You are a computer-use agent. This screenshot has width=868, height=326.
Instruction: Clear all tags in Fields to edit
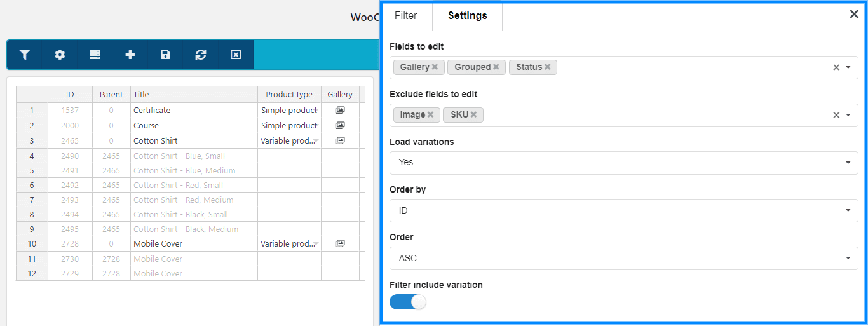836,67
